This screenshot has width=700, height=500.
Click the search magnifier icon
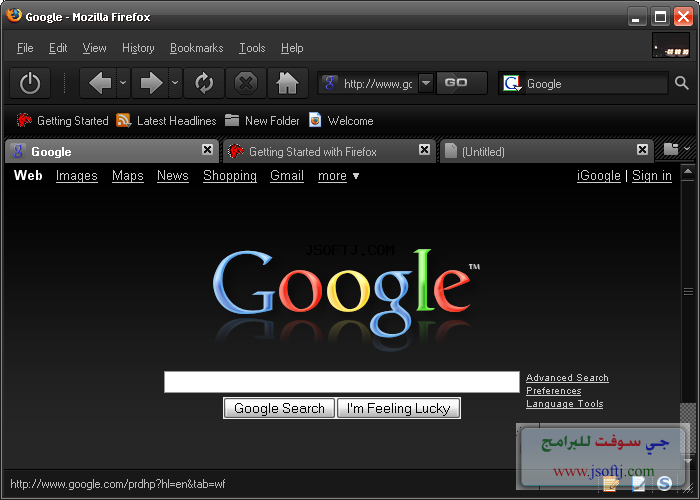[681, 83]
